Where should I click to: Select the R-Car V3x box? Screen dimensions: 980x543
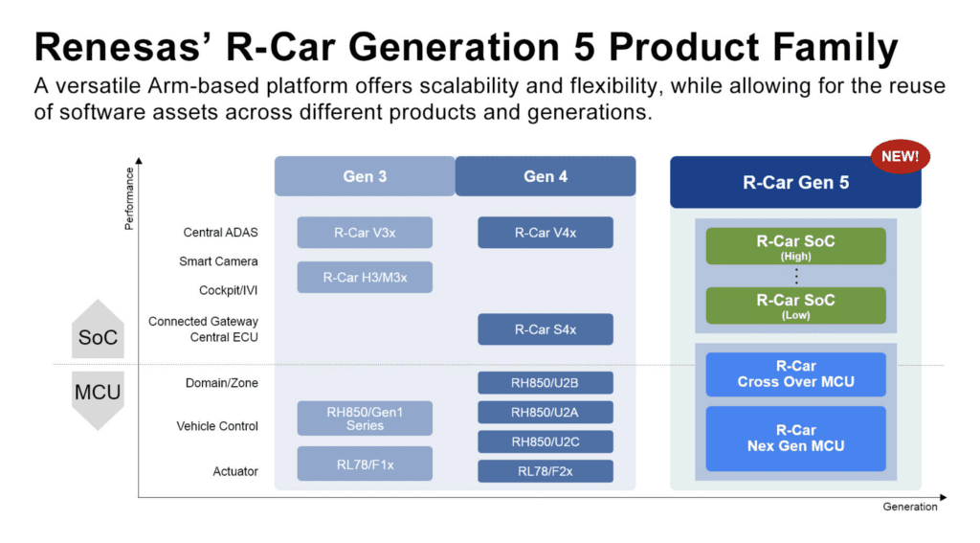365,233
